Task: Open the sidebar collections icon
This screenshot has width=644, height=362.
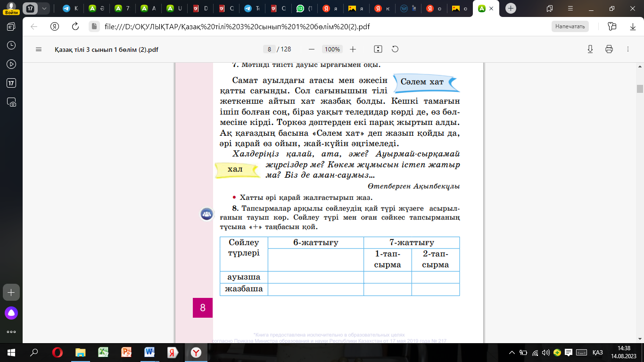Action: pos(11,26)
